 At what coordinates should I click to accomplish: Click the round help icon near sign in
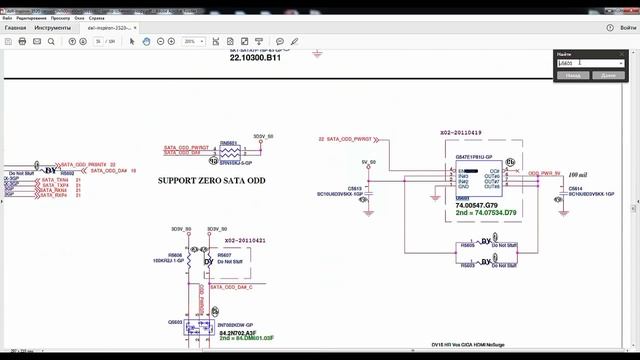(x=610, y=28)
